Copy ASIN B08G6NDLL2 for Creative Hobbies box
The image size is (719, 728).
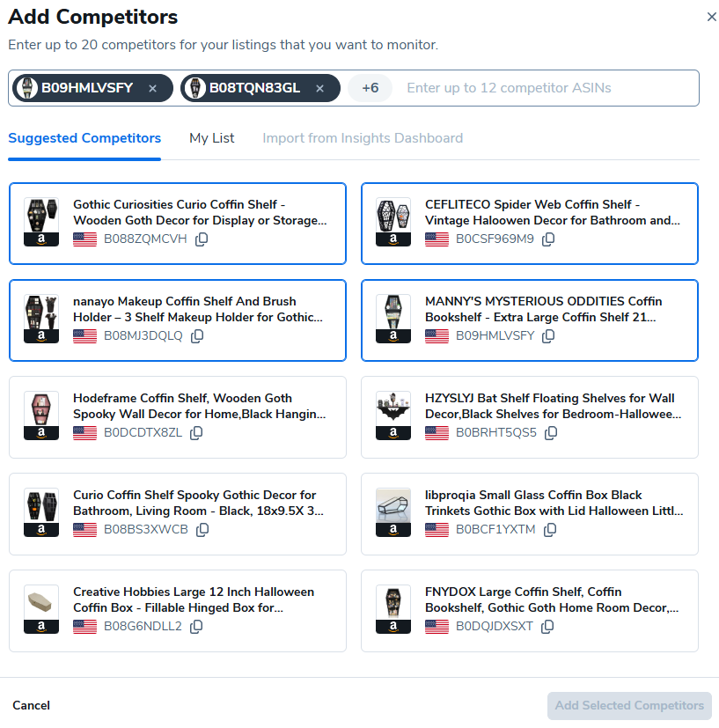[196, 627]
